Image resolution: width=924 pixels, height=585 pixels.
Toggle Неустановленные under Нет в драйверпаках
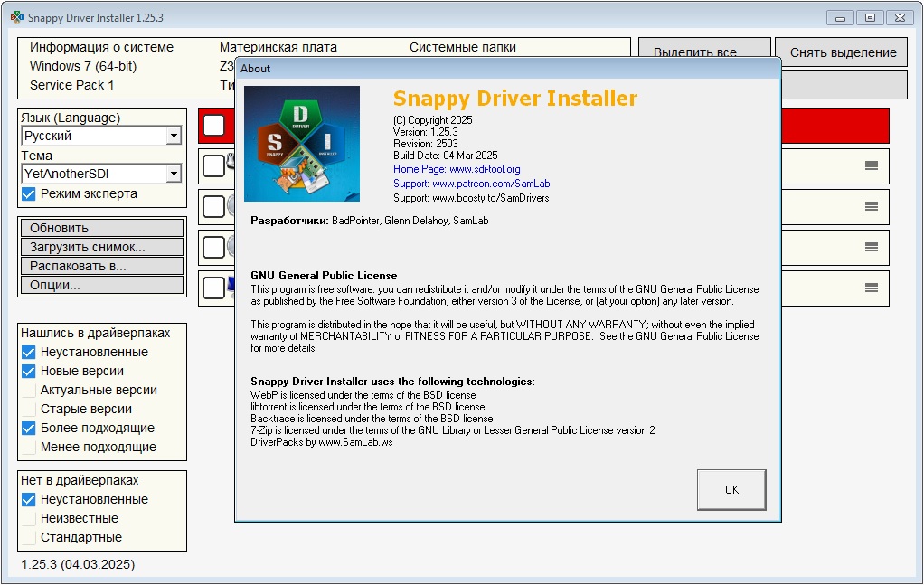pos(28,500)
